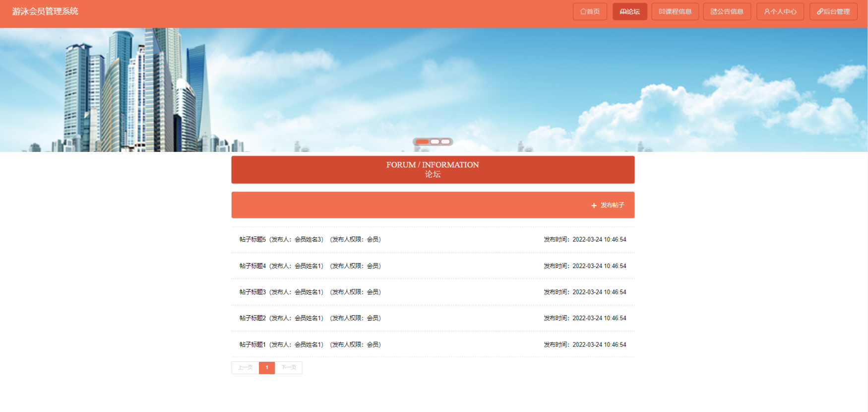
Task: Select the third carousel indicator dot
Action: [445, 142]
